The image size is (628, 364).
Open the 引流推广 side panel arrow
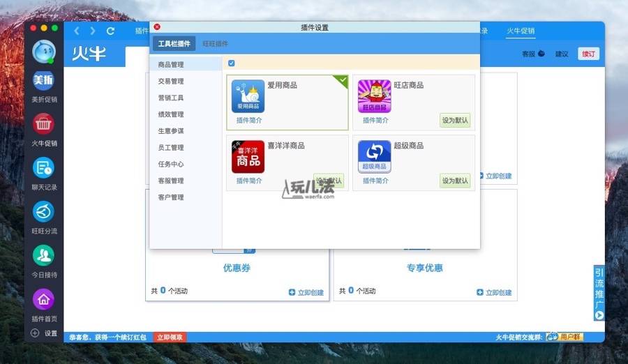(x=599, y=316)
